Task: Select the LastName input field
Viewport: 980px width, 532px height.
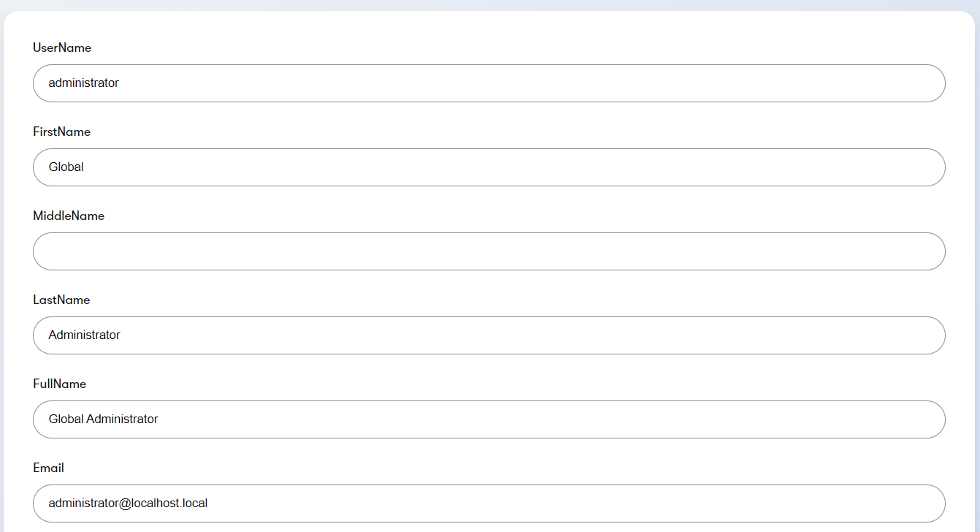Action: tap(489, 335)
